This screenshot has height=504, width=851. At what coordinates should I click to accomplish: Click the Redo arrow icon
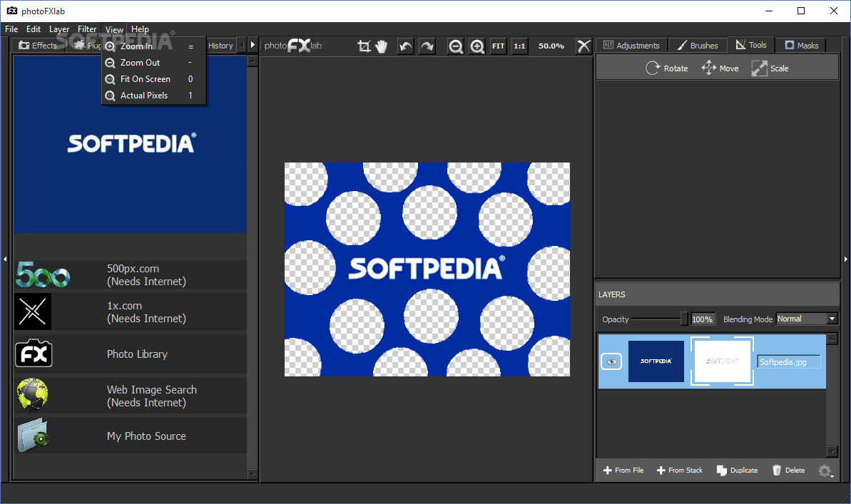coord(428,46)
